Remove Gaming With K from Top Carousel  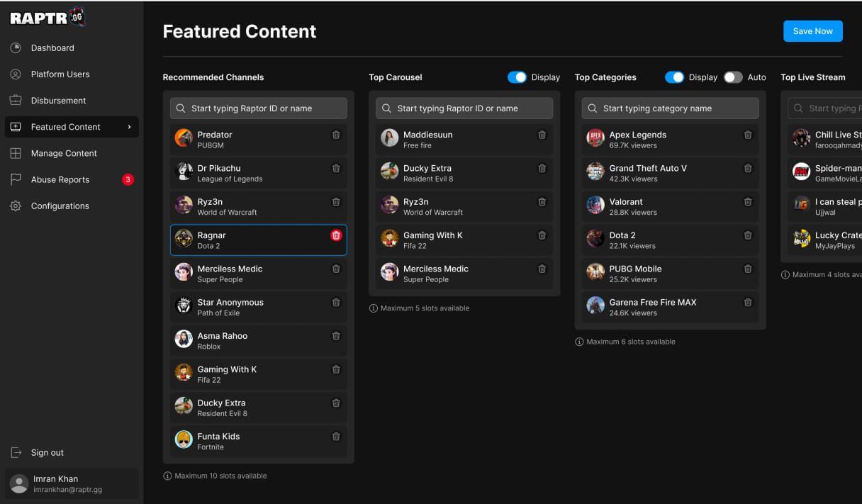tap(542, 235)
